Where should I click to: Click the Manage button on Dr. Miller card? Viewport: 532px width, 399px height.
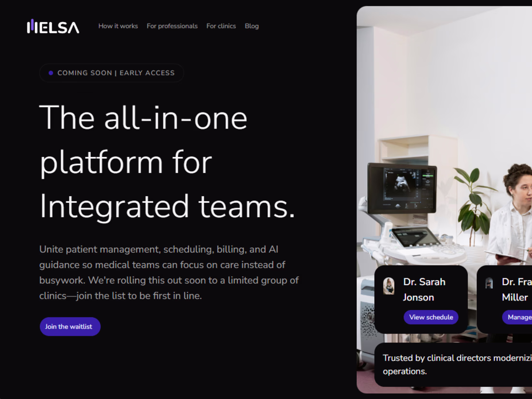tap(517, 317)
